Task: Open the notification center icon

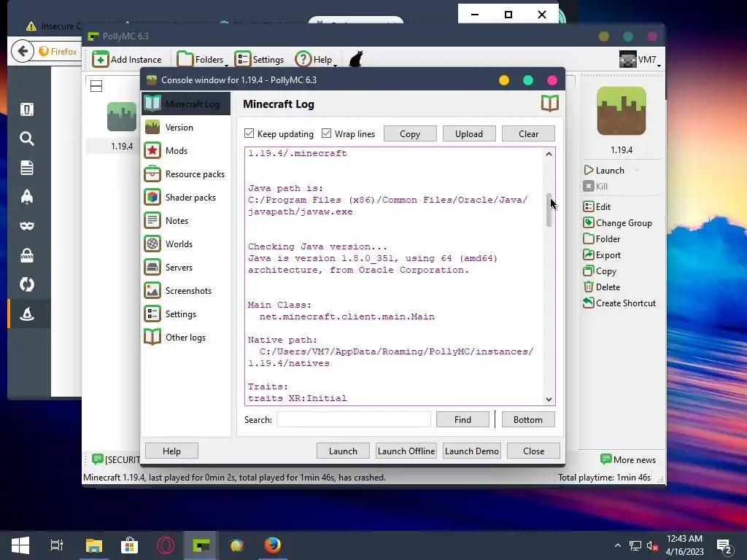Action: (x=724, y=546)
